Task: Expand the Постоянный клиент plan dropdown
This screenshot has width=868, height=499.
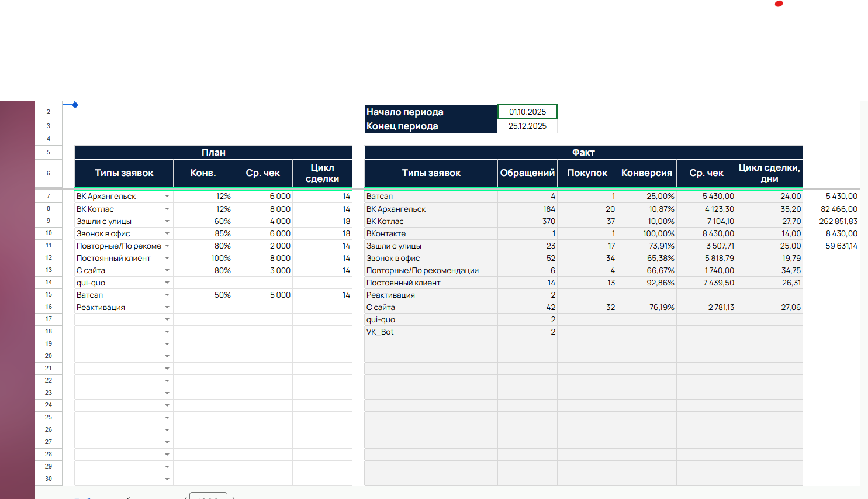Action: 167,258
